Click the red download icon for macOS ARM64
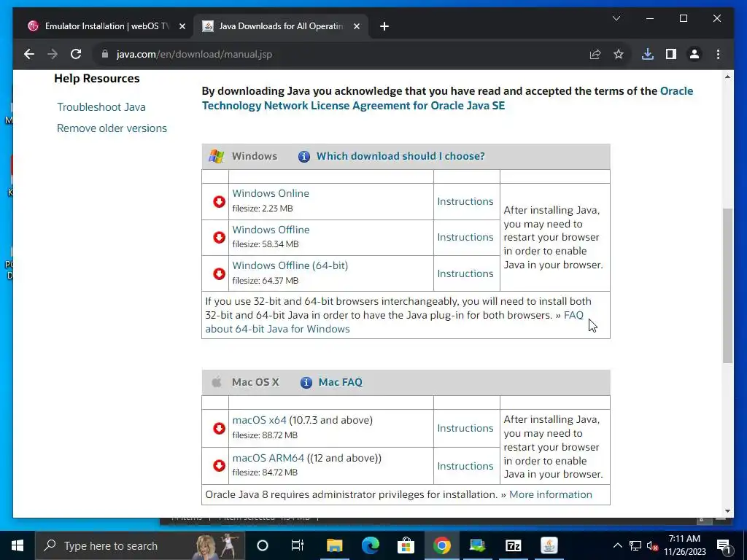747x560 pixels. [219, 465]
